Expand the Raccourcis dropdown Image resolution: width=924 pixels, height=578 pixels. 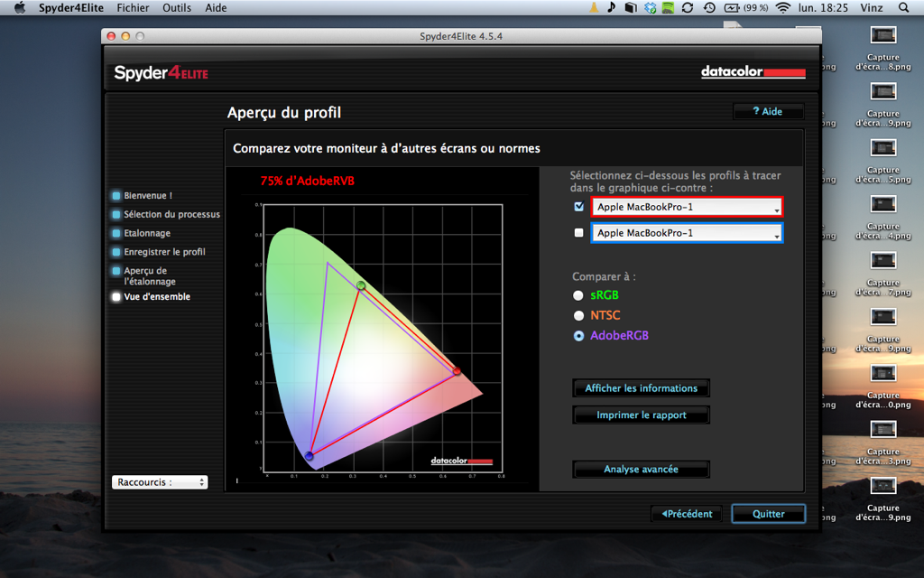pyautogui.click(x=160, y=482)
